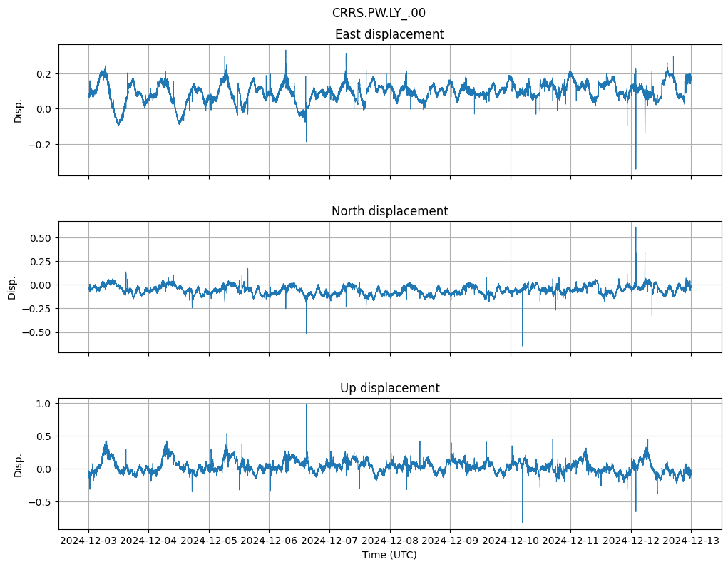Screen dimensions: 728x567
Task: Click the 2024-12-08 date tick label
Action: click(389, 541)
